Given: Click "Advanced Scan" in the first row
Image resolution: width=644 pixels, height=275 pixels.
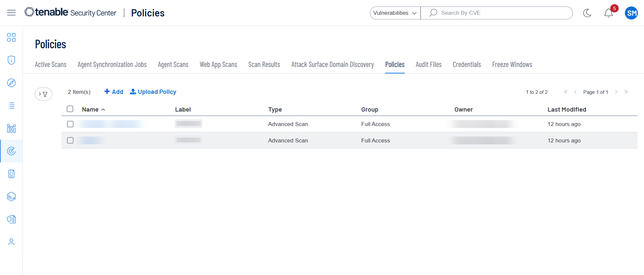Looking at the screenshot, I should click(288, 124).
